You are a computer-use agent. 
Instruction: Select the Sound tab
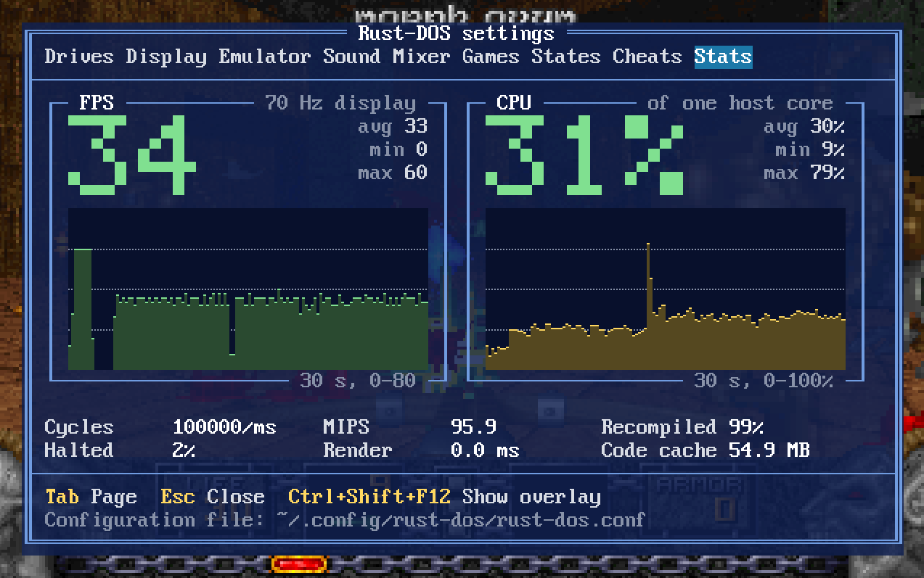click(352, 57)
